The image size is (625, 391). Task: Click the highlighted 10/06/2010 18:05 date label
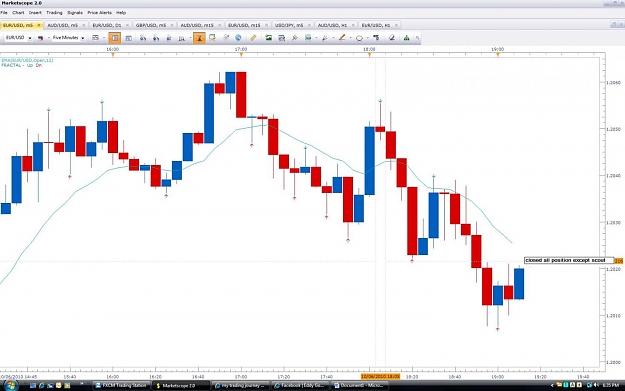coord(380,376)
